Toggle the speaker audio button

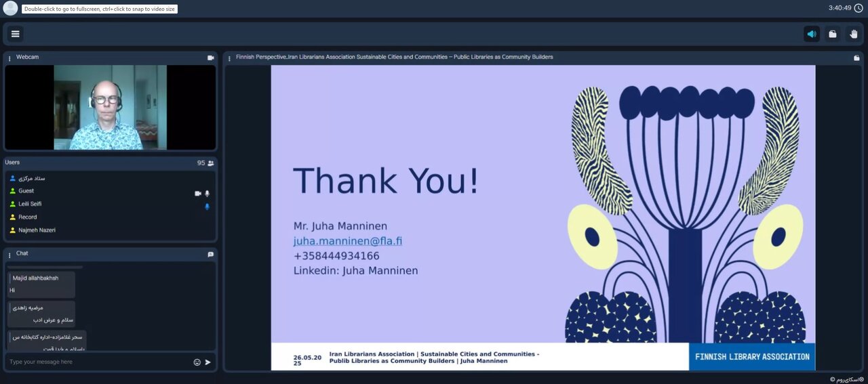coord(811,34)
